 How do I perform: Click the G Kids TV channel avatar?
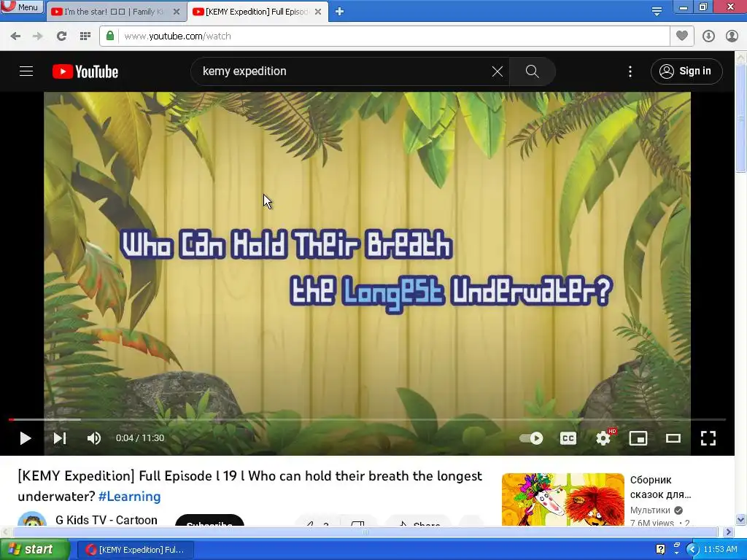(32, 519)
